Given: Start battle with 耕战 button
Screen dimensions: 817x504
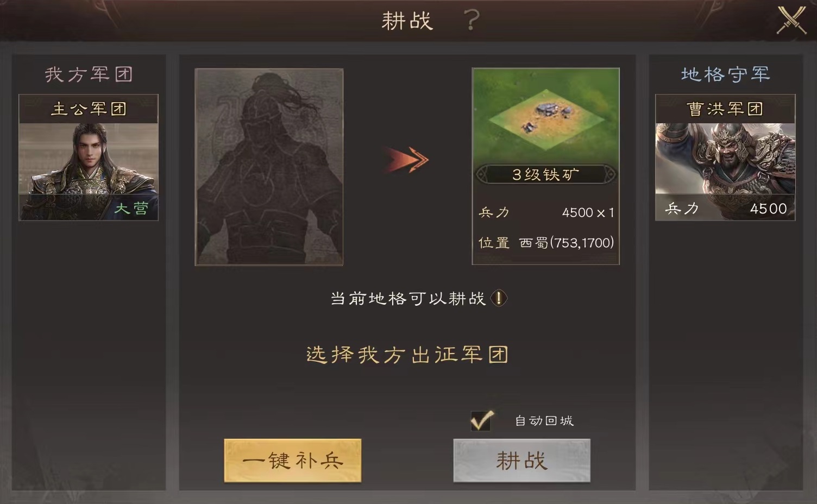Looking at the screenshot, I should tap(521, 461).
